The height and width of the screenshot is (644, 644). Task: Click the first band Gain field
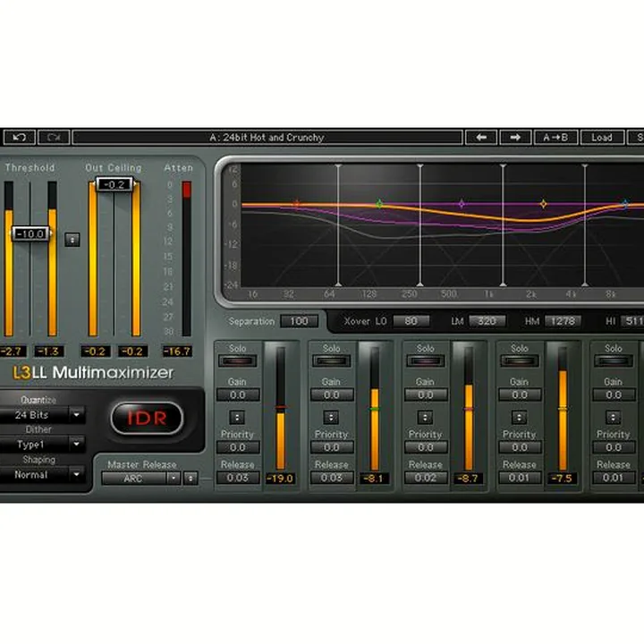click(x=238, y=395)
